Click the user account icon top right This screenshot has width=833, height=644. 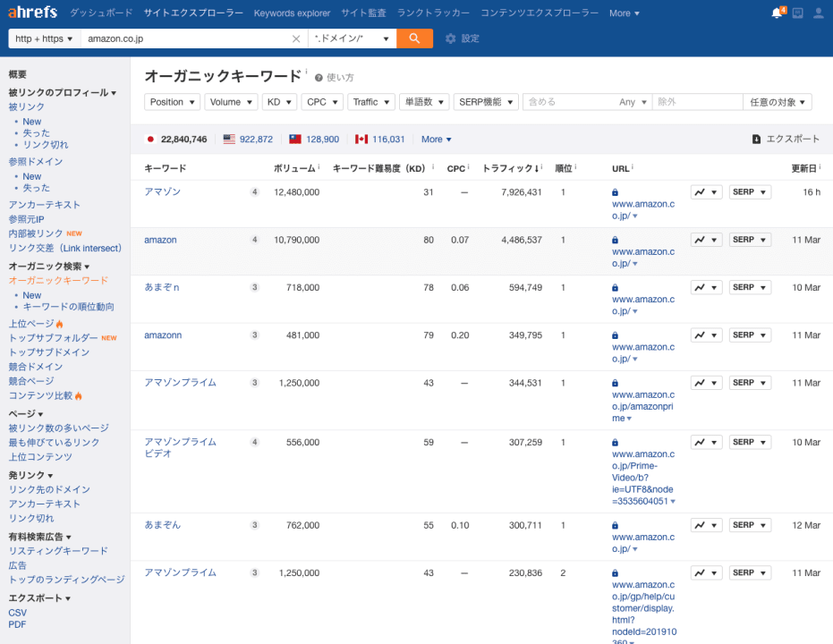coord(818,13)
